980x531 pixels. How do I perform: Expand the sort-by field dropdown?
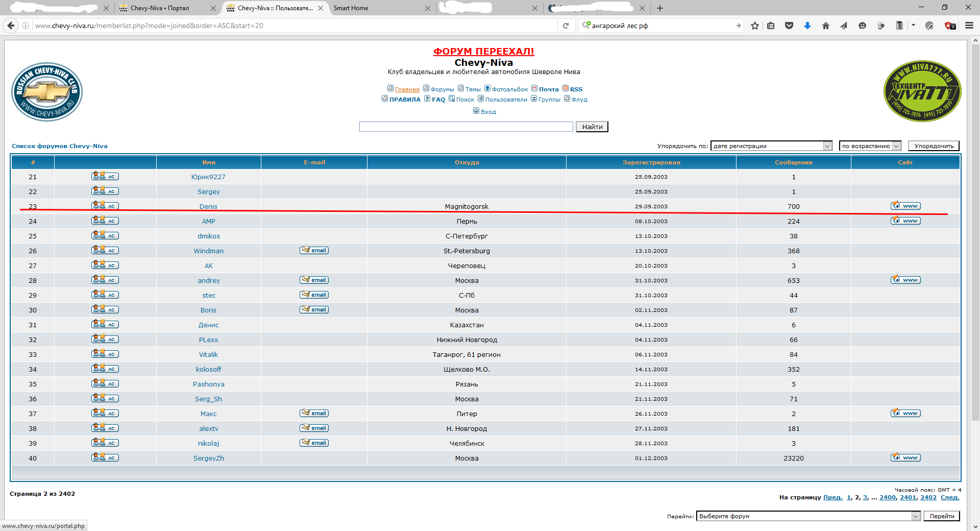pyautogui.click(x=827, y=146)
